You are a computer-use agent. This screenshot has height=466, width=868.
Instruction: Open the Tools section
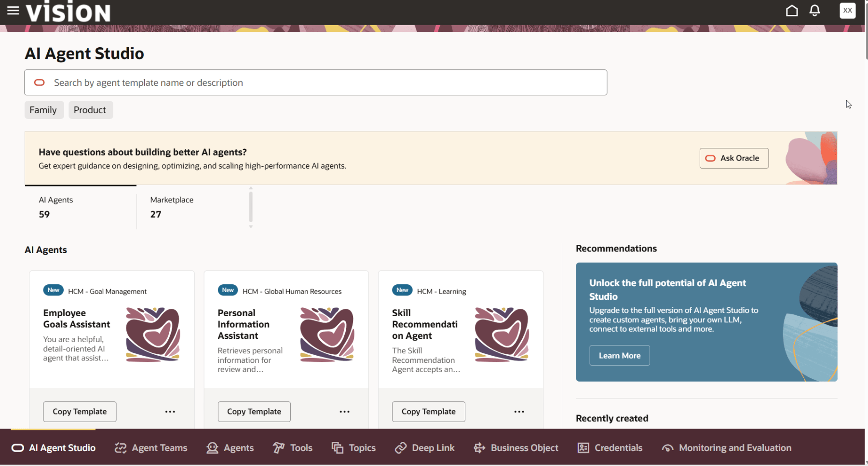pyautogui.click(x=293, y=448)
